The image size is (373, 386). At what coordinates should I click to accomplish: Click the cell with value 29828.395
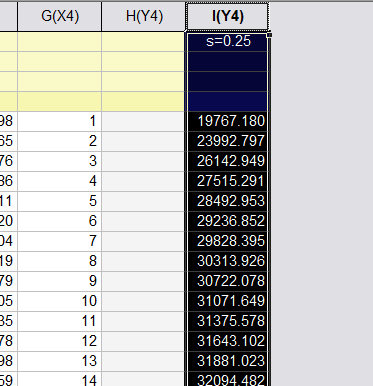228,241
